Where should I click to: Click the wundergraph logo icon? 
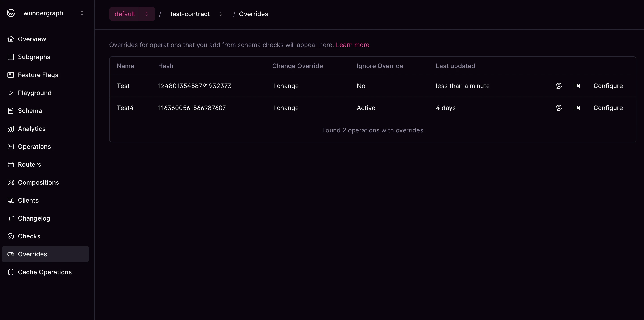(x=11, y=13)
